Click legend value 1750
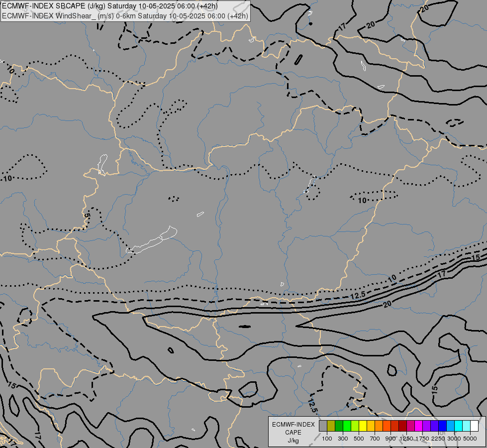 tap(422, 439)
